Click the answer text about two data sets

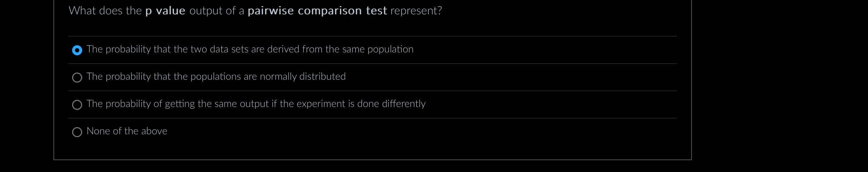pyautogui.click(x=250, y=49)
